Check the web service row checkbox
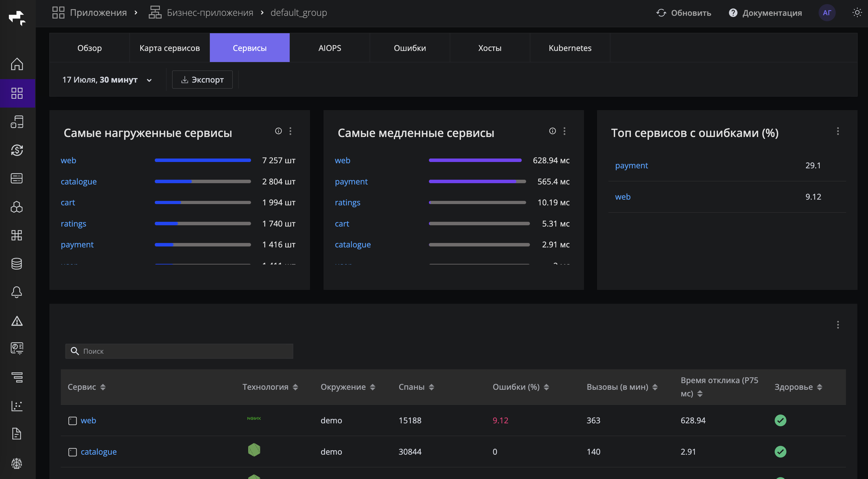868x479 pixels. pos(72,421)
